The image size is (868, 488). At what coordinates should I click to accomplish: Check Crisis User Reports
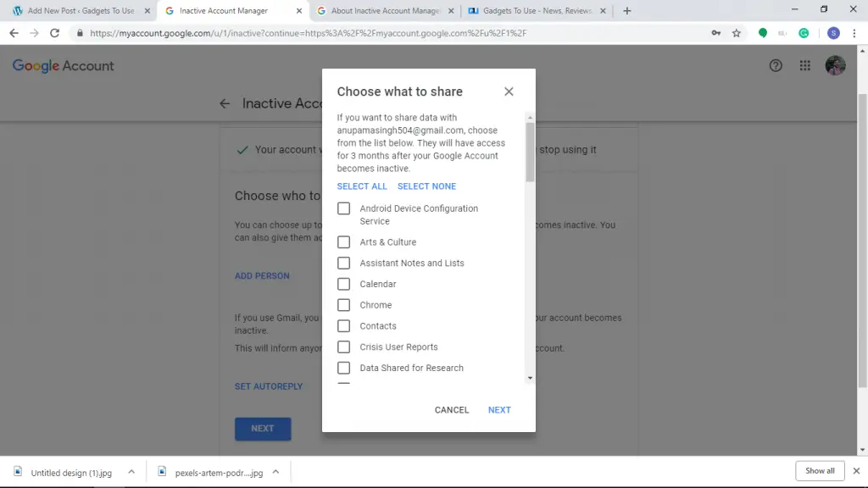[x=344, y=347]
